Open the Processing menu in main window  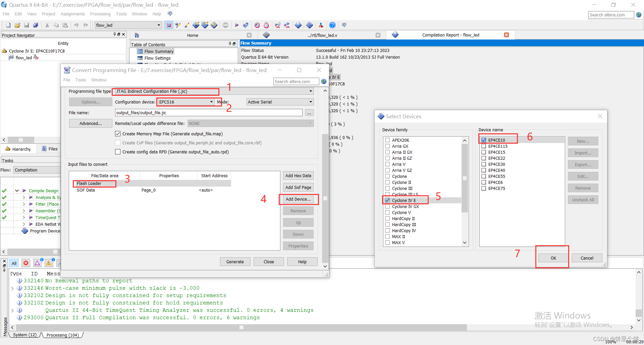click(x=100, y=14)
